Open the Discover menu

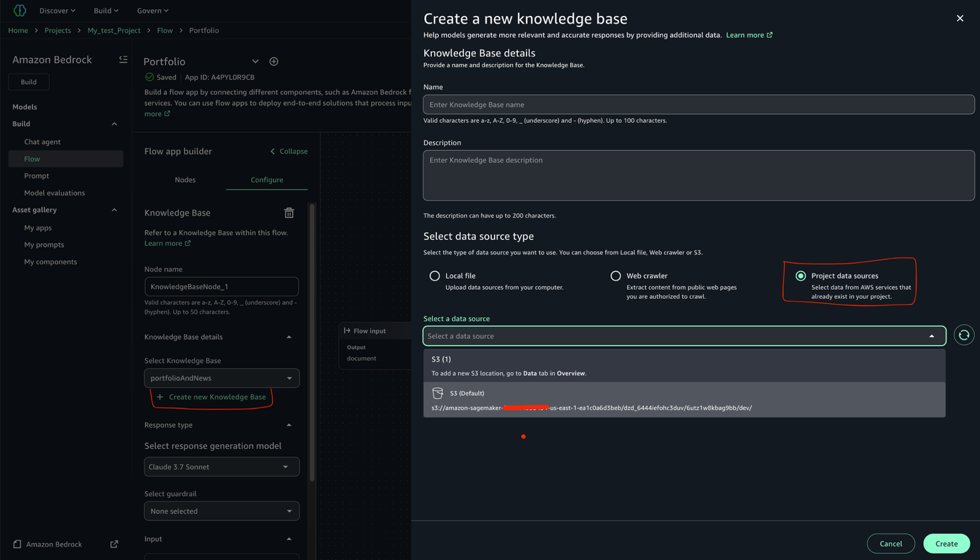coord(58,10)
